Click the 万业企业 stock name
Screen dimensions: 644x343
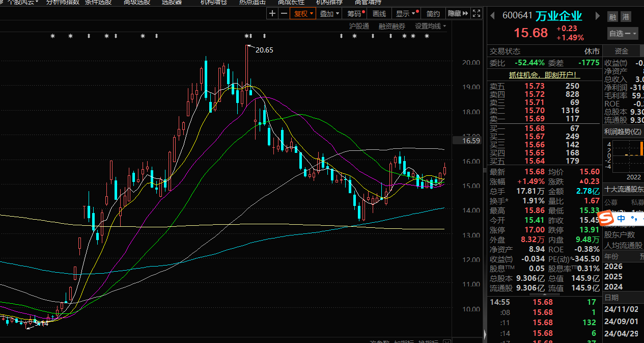tap(558, 16)
